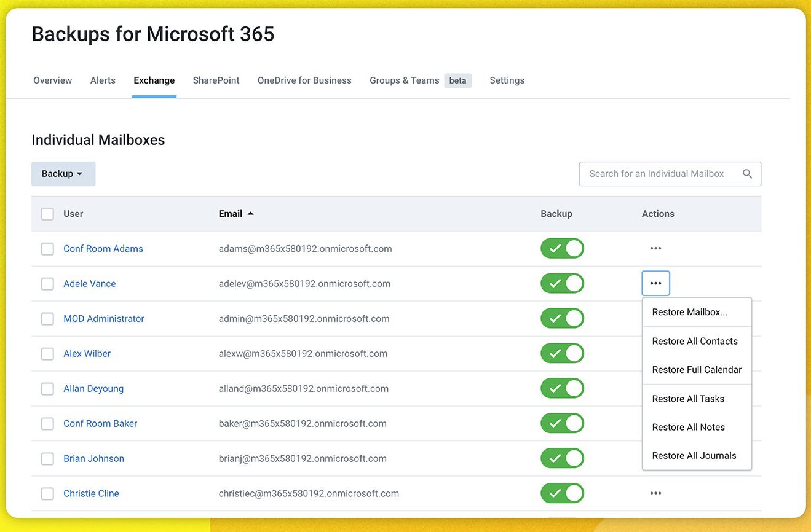Check the Christie Cline row checkbox
Viewport: 811px width, 532px height.
pyautogui.click(x=47, y=494)
